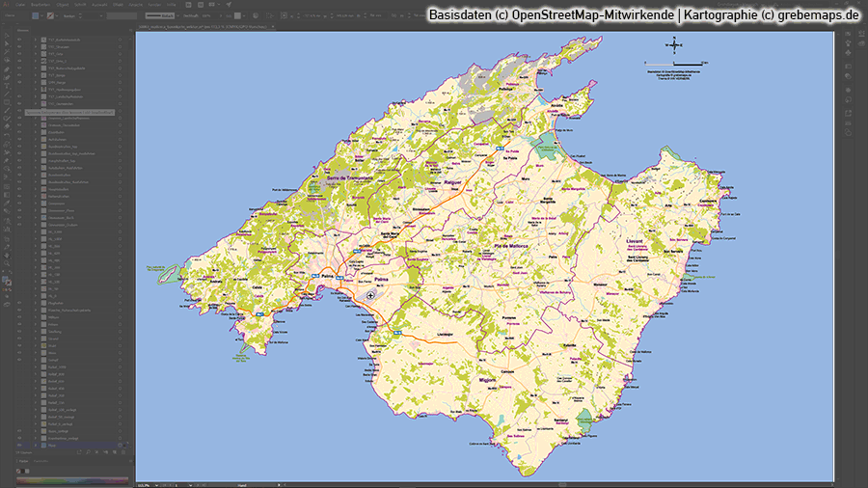Select the Direct Selection tool
Screen dimensions: 868x488
tap(7, 45)
